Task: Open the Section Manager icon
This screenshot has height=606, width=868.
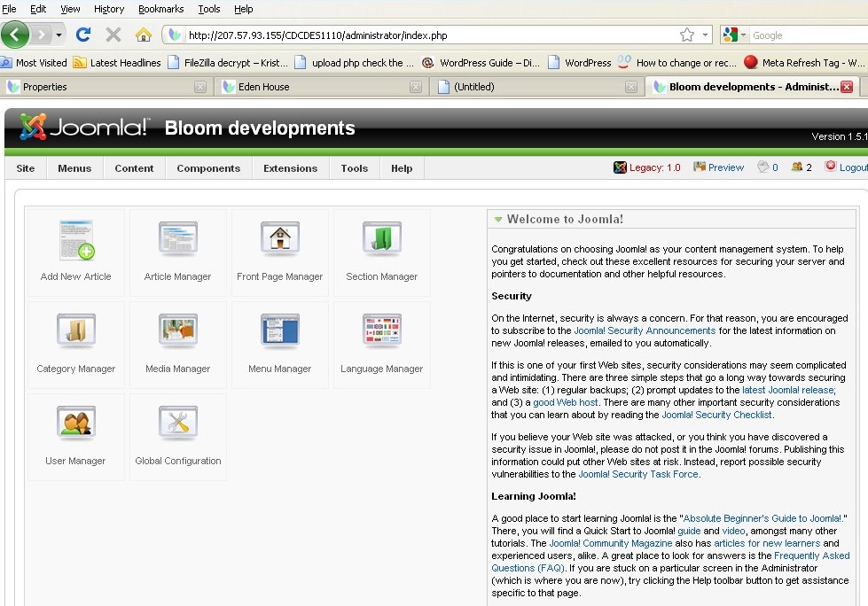Action: click(x=382, y=239)
